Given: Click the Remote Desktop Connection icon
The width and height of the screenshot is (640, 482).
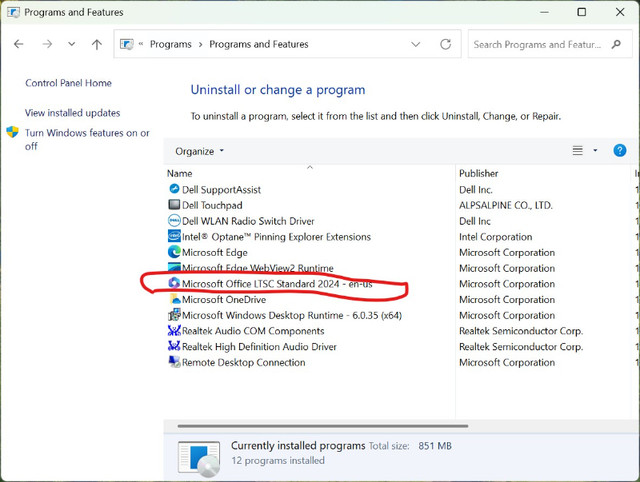Looking at the screenshot, I should (174, 362).
